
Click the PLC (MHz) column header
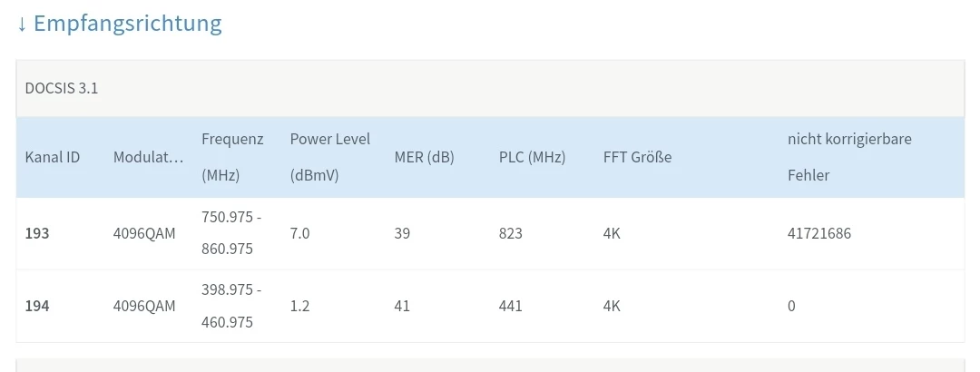click(532, 157)
